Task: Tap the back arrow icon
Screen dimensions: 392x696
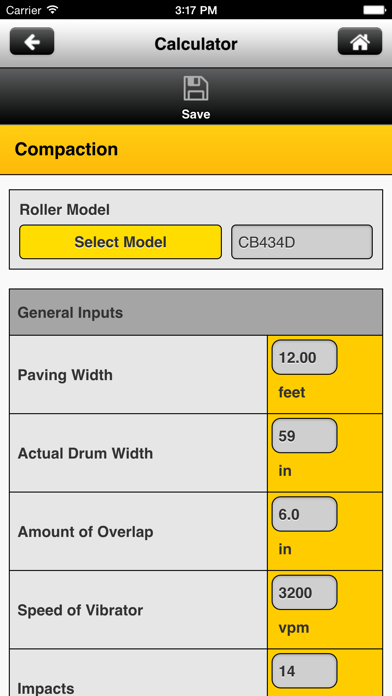Action: click(x=32, y=41)
